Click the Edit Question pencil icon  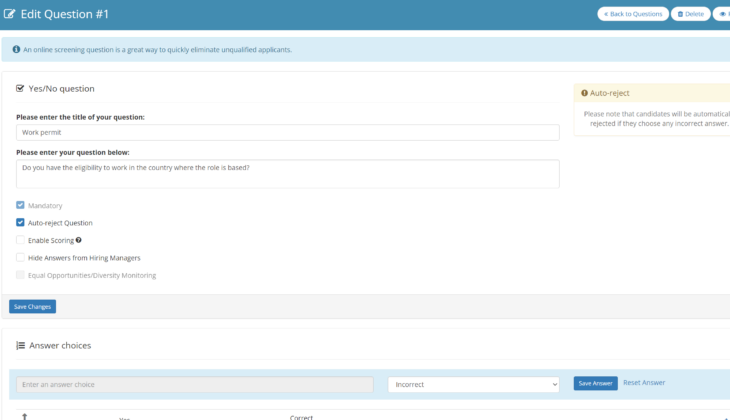click(x=10, y=14)
